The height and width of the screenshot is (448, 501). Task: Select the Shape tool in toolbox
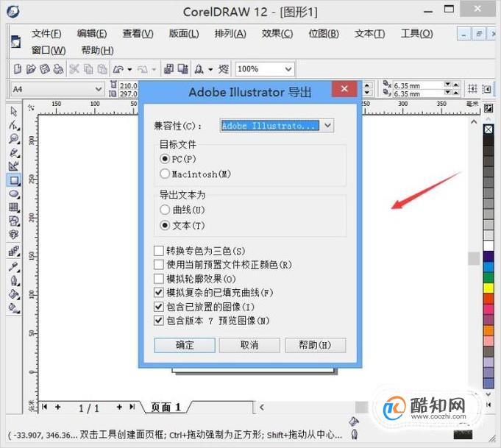14,125
